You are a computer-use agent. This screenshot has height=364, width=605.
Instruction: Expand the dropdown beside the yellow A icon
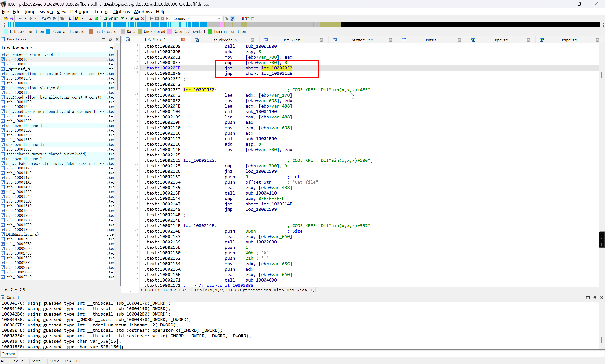[82, 18]
